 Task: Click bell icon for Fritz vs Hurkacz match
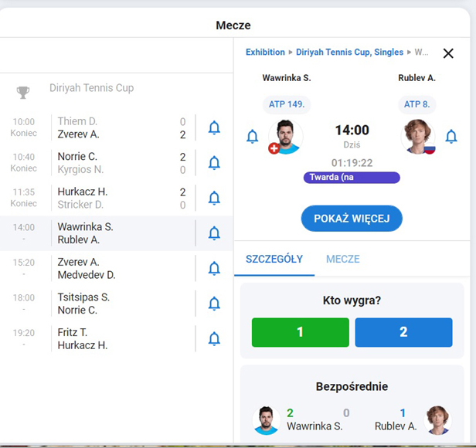coord(215,339)
